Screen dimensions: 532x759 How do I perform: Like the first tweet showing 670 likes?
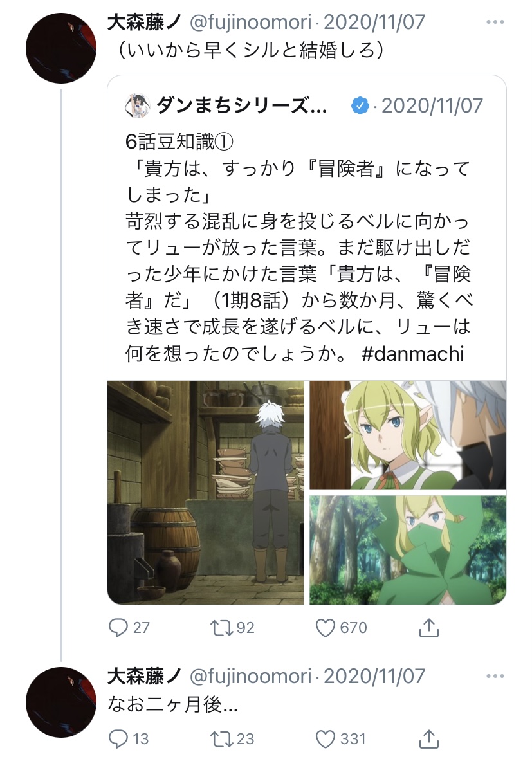click(342, 627)
